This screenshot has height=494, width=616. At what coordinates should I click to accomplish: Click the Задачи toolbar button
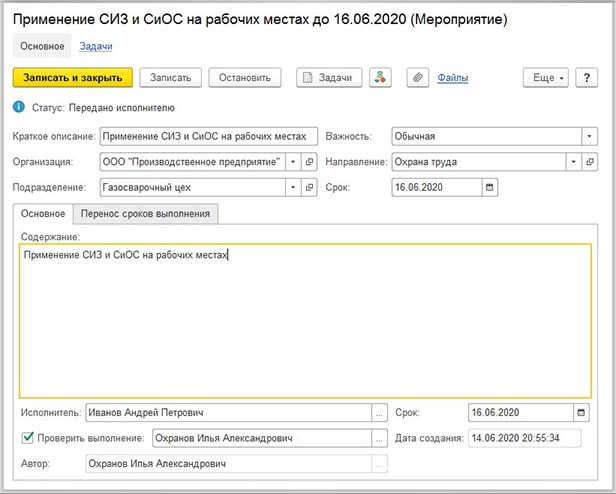coord(329,77)
